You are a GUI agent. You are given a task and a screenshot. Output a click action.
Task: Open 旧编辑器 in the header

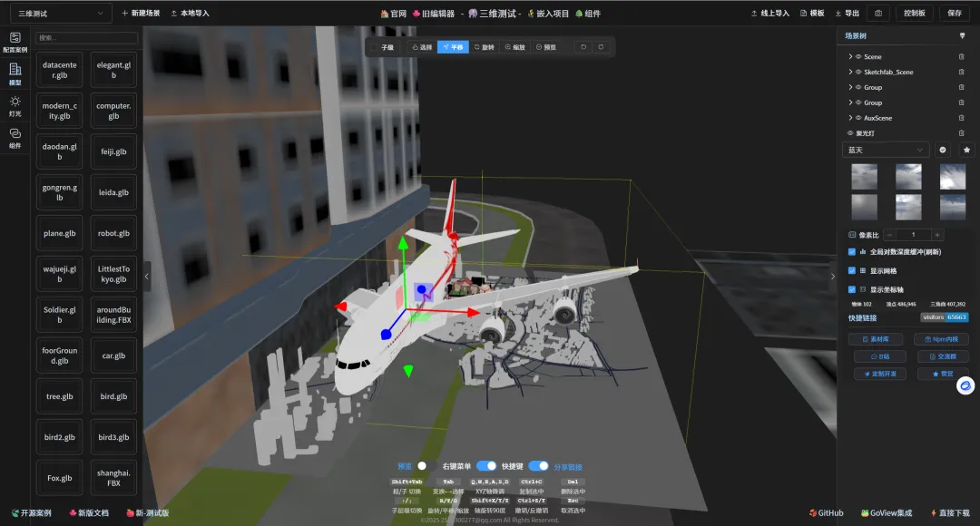pos(434,13)
